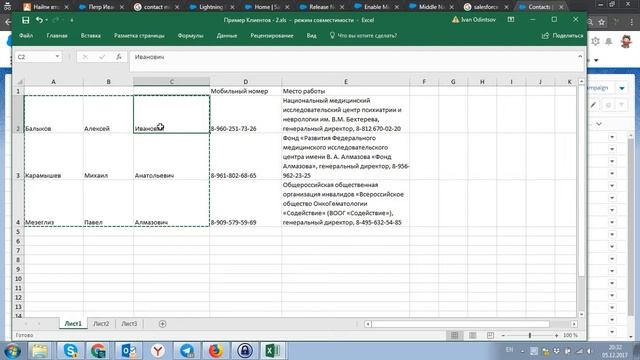This screenshot has width=640, height=360.
Task: Switch to the Главная ribbon tab
Action: pyautogui.click(x=57, y=36)
